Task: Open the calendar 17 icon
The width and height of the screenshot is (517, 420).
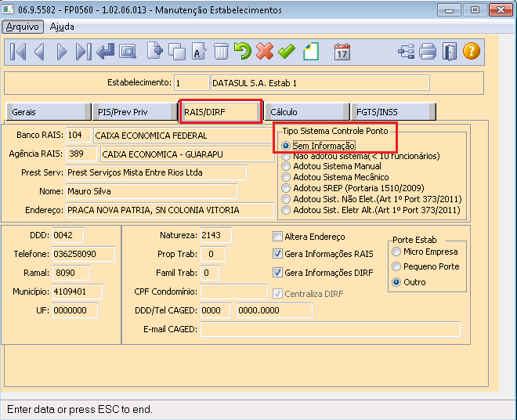Action: 342,52
